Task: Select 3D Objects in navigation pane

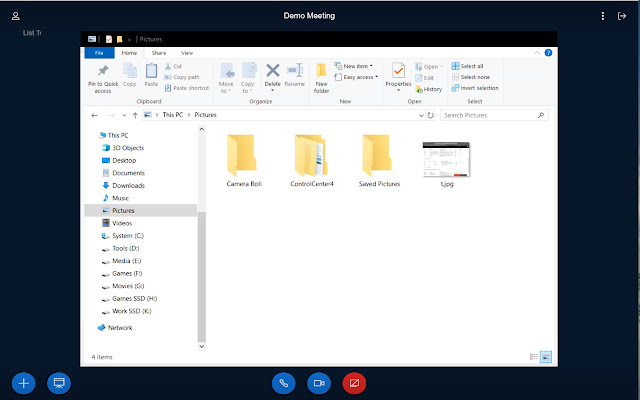Action: [123, 148]
